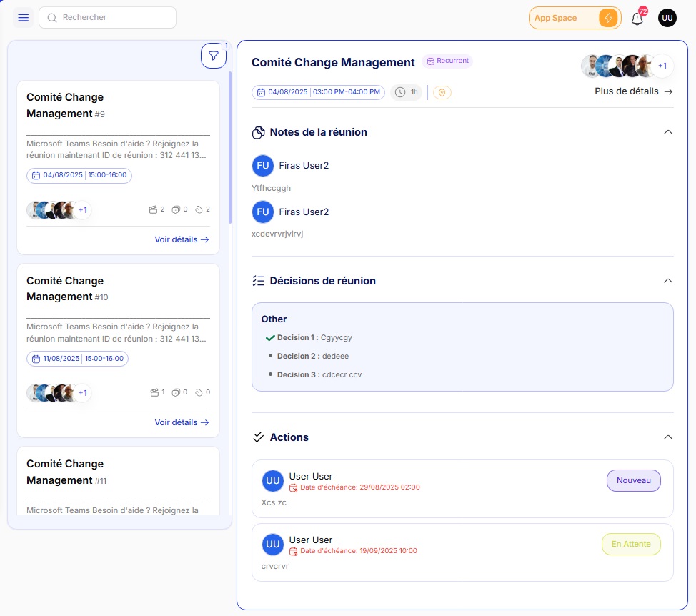The image size is (696, 616).
Task: Click the meetings counter icon on card #9
Action: (x=154, y=209)
